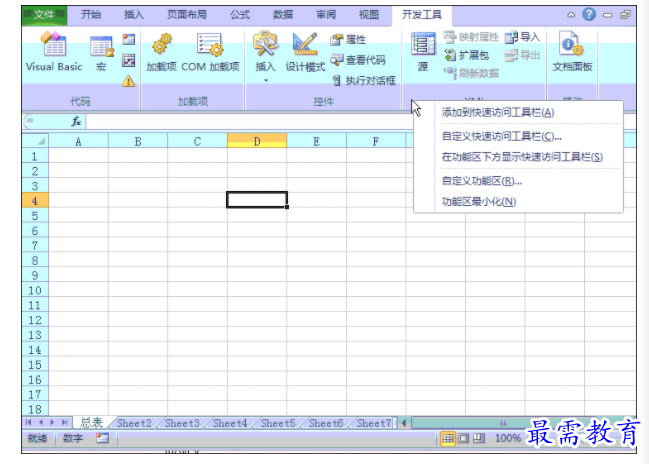Open the 文档面板 document panel

coord(572,51)
